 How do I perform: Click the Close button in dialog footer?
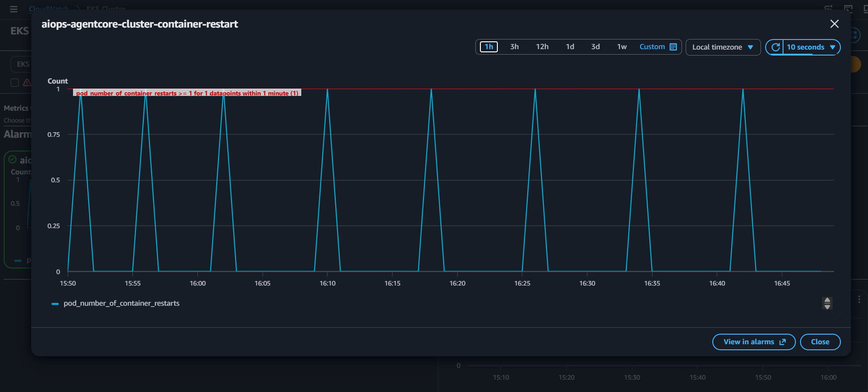pyautogui.click(x=820, y=342)
